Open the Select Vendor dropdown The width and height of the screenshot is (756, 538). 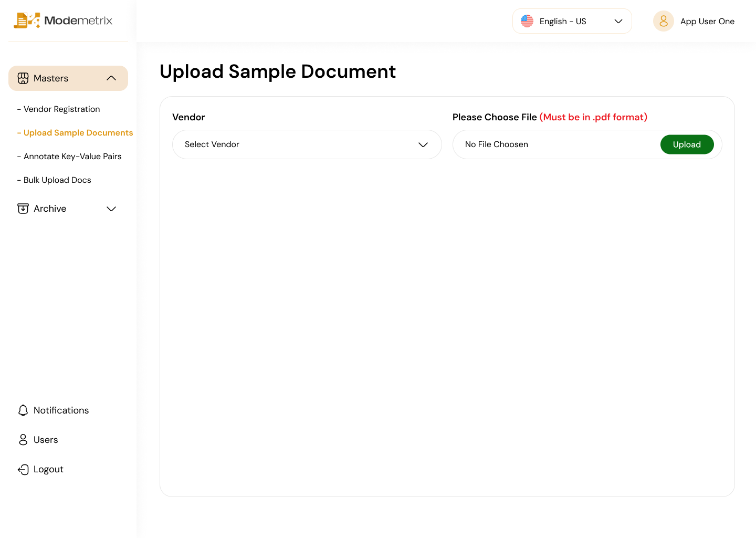[307, 144]
